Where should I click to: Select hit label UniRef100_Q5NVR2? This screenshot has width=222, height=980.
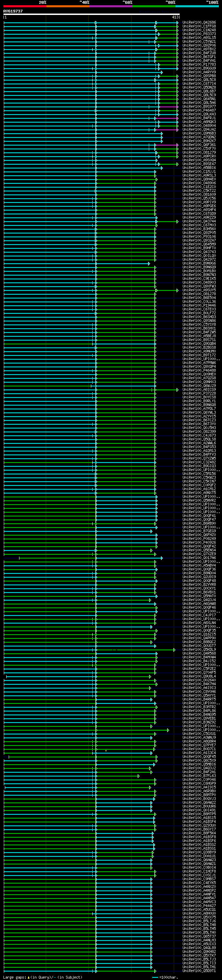[x=199, y=500]
